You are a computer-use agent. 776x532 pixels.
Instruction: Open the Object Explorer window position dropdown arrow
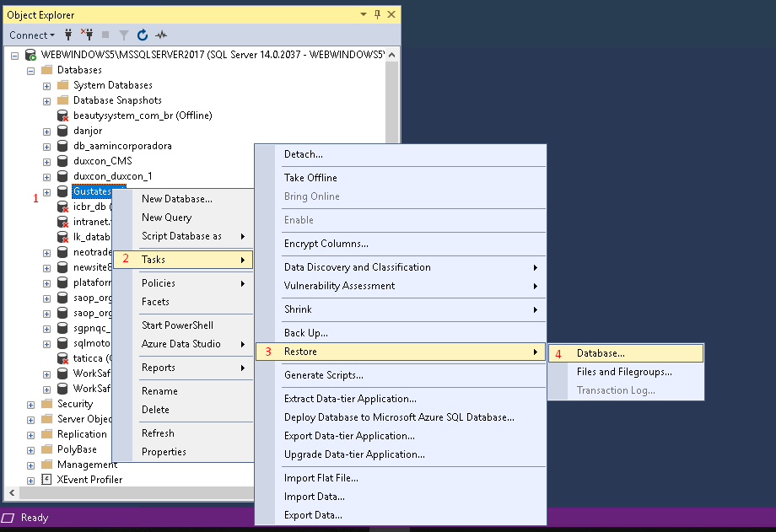(x=364, y=14)
